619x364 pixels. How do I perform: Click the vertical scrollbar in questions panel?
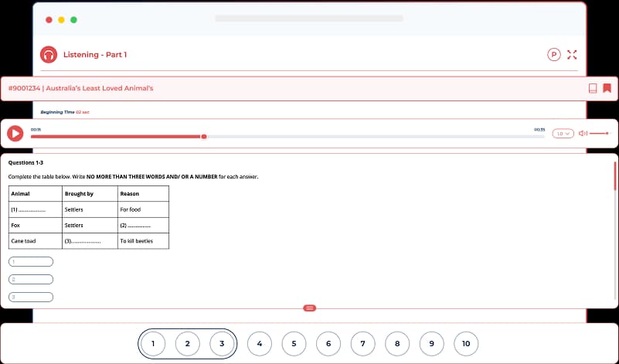[x=614, y=176]
